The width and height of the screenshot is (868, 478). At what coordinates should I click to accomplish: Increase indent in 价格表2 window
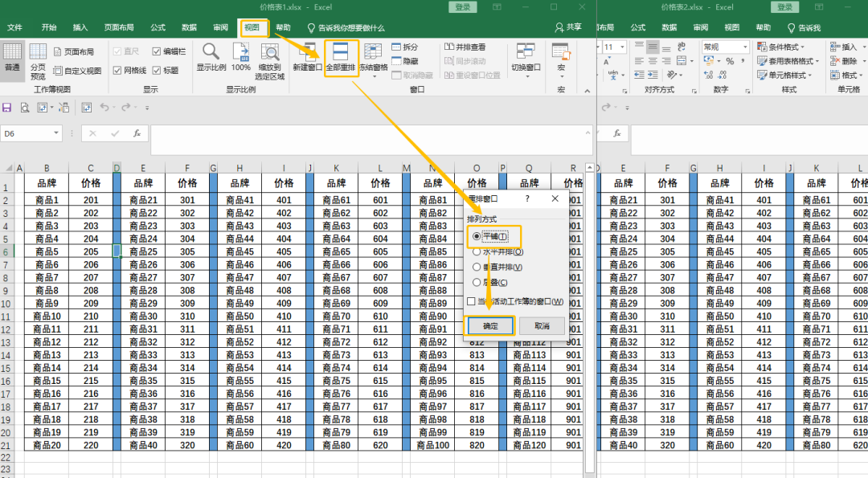(653, 75)
